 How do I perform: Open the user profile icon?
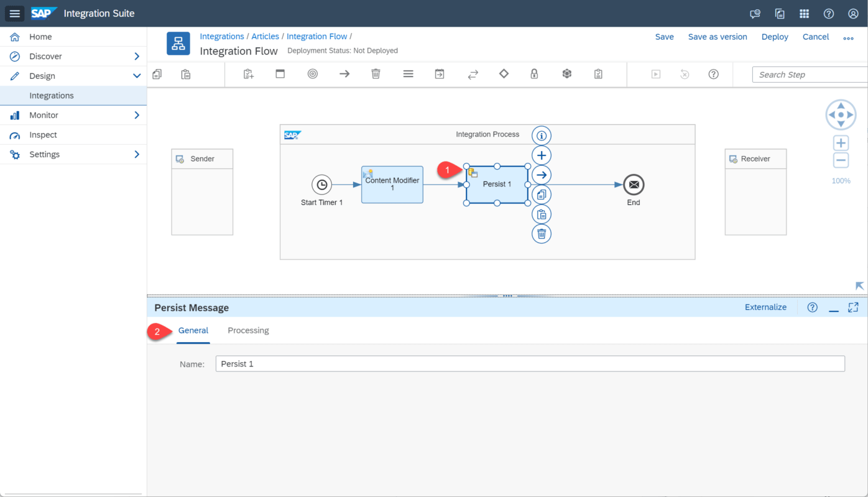pos(853,14)
